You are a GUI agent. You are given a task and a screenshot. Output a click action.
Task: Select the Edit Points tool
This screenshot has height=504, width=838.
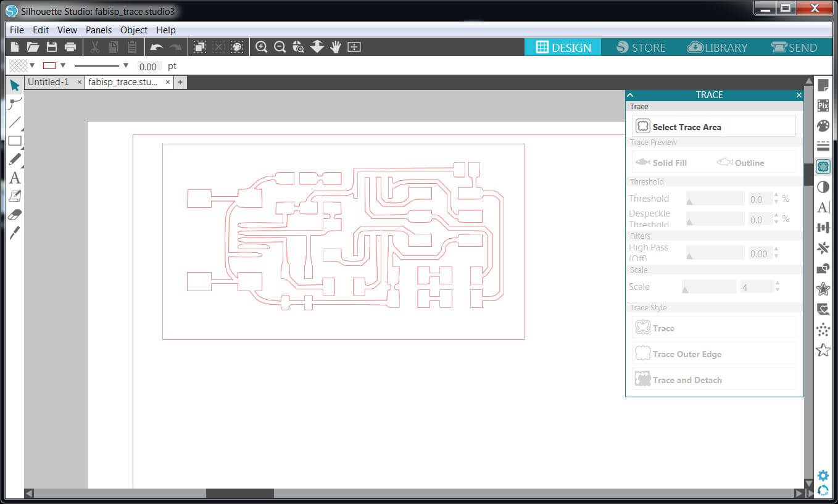click(x=15, y=103)
